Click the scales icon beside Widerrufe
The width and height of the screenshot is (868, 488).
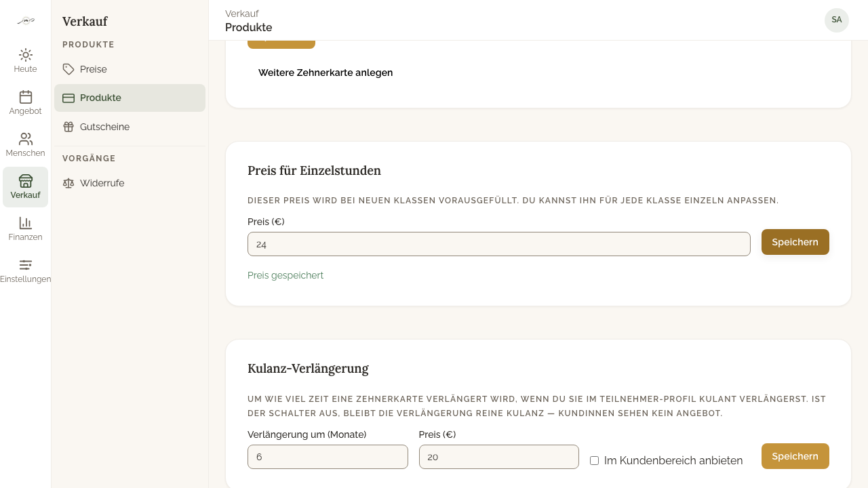pos(68,183)
